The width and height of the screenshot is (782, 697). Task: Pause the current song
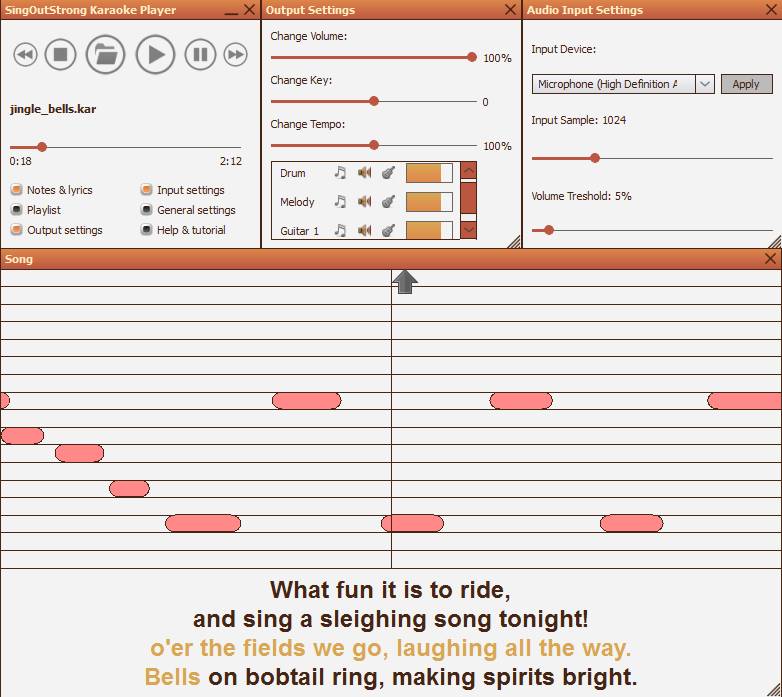200,54
